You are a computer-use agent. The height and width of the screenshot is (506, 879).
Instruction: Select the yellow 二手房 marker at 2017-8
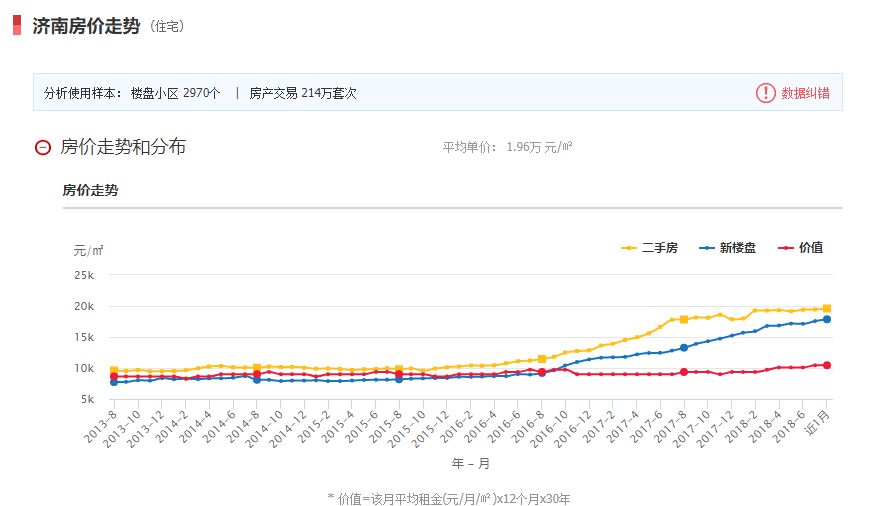coord(684,319)
